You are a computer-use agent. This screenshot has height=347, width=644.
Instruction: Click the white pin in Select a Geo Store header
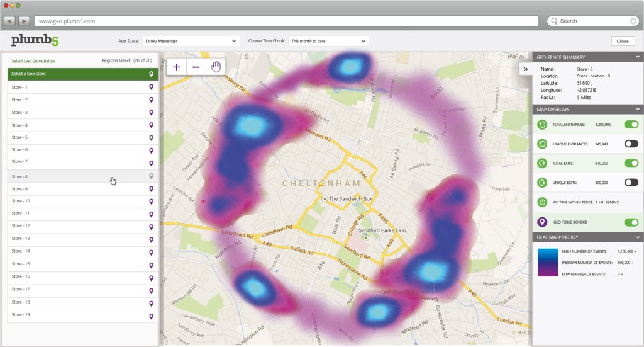(x=151, y=74)
